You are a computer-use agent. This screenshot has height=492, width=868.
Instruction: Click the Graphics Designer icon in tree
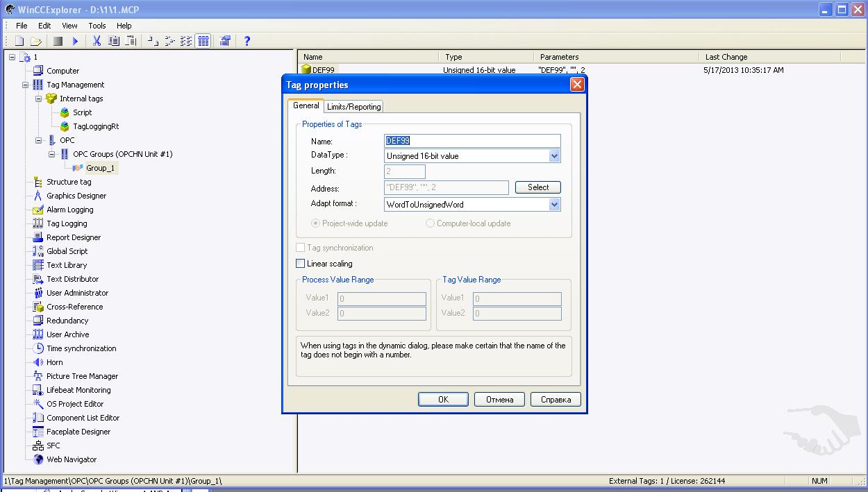pyautogui.click(x=38, y=196)
